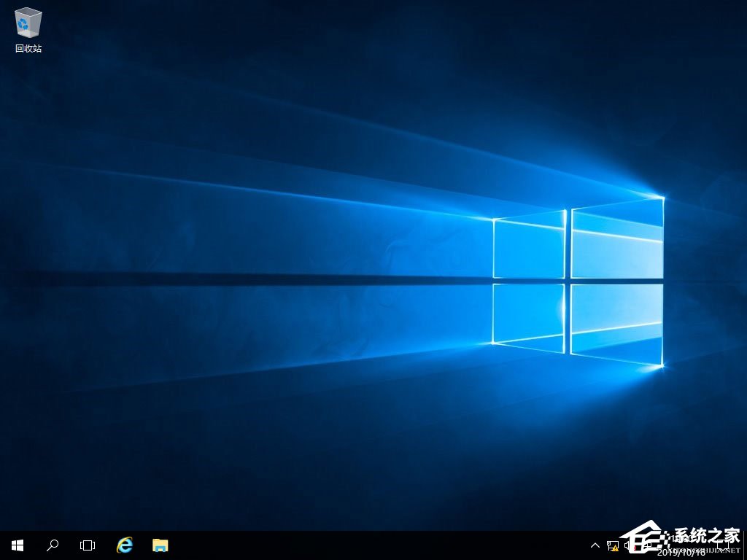Toggle the Task View overview
The height and width of the screenshot is (560, 747).
tap(87, 545)
